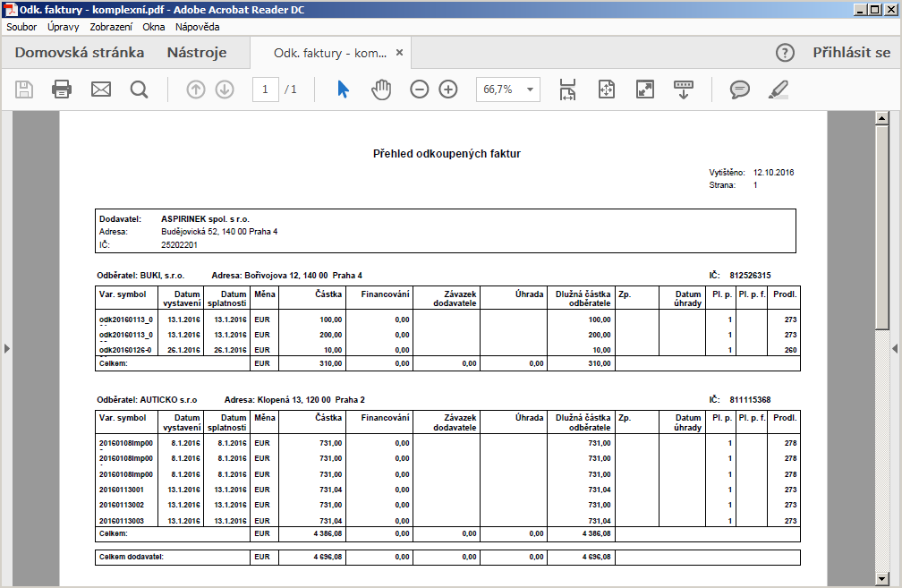The height and width of the screenshot is (588, 902).
Task: Click the Save file icon
Action: click(x=24, y=89)
